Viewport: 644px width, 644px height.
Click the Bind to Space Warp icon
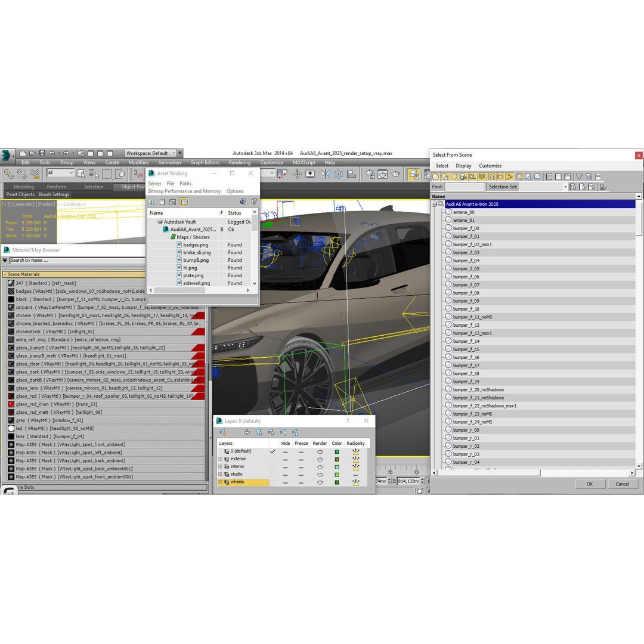tap(35, 174)
